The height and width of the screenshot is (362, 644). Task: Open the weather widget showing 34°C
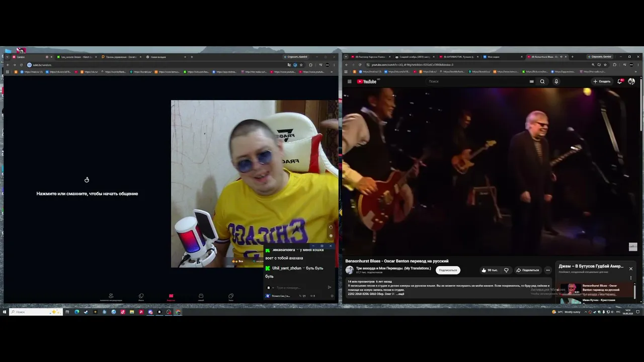click(566, 312)
